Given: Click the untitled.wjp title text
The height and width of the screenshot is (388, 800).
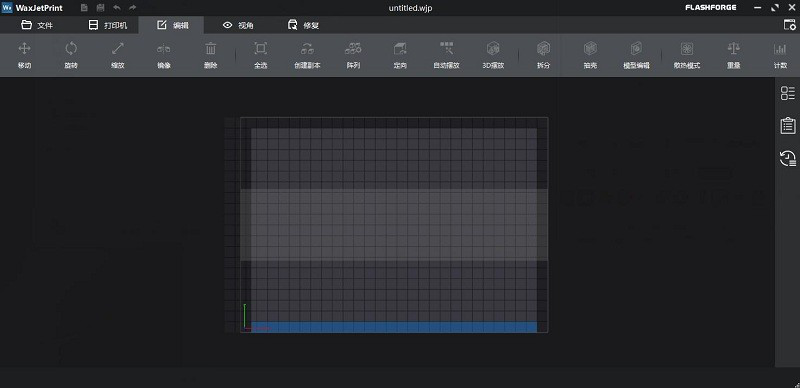Looking at the screenshot, I should 411,8.
